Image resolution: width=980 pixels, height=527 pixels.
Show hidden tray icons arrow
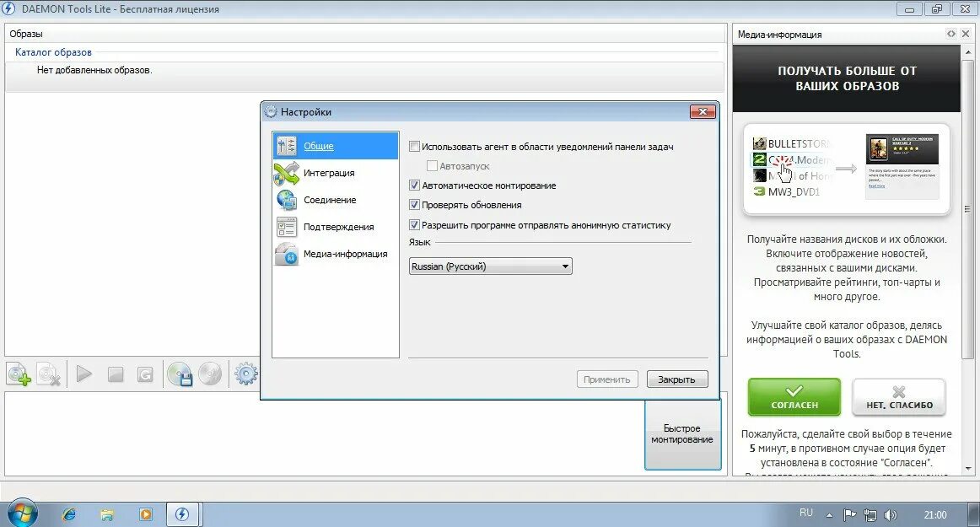click(x=829, y=516)
